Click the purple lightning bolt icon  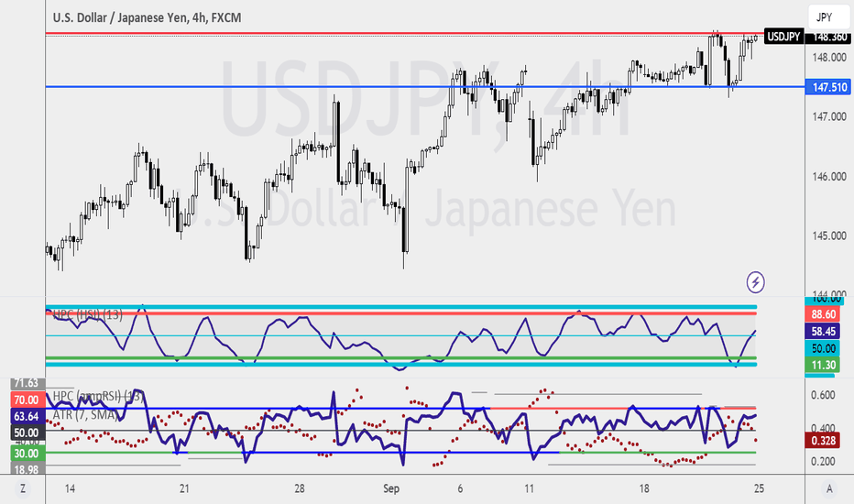pyautogui.click(x=755, y=282)
